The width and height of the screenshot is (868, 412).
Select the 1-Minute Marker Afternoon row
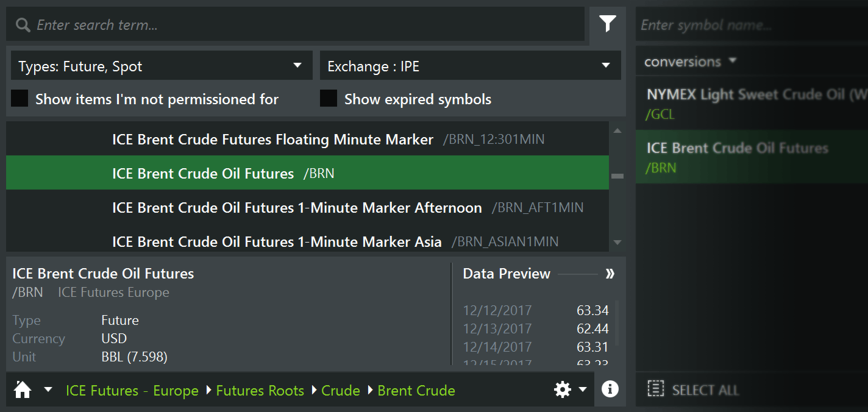click(x=307, y=207)
